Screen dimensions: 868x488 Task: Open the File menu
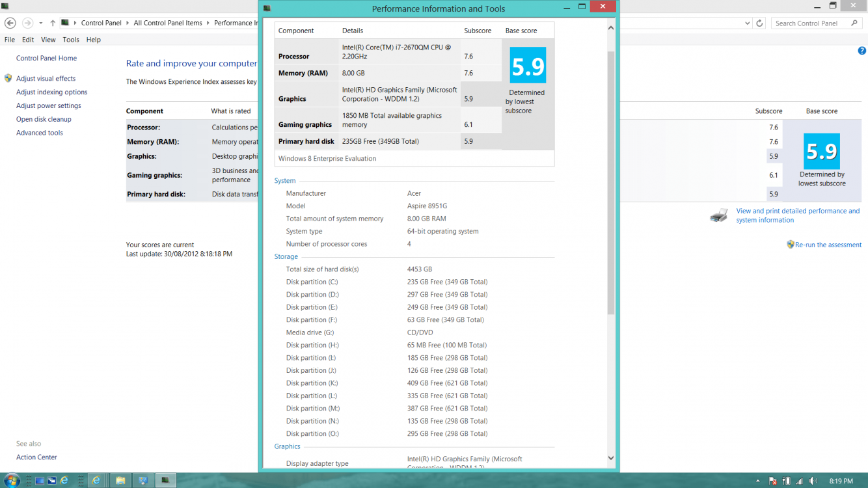click(10, 40)
